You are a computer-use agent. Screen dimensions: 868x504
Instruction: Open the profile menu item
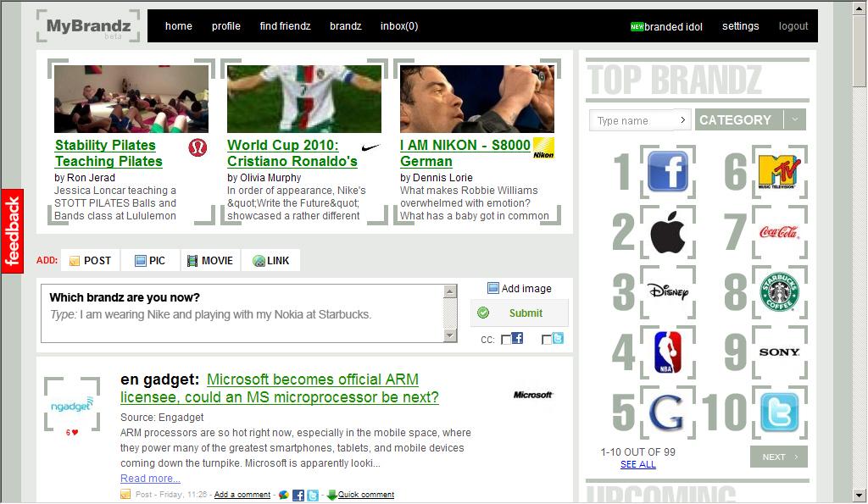click(x=225, y=26)
